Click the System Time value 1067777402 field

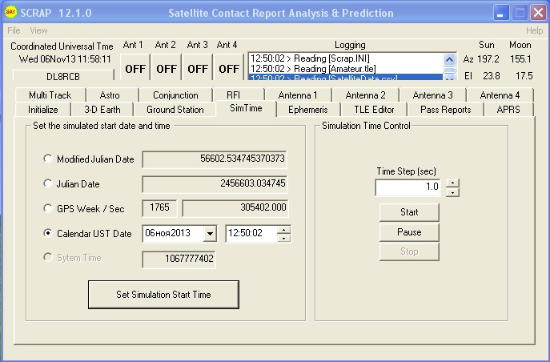pyautogui.click(x=179, y=259)
